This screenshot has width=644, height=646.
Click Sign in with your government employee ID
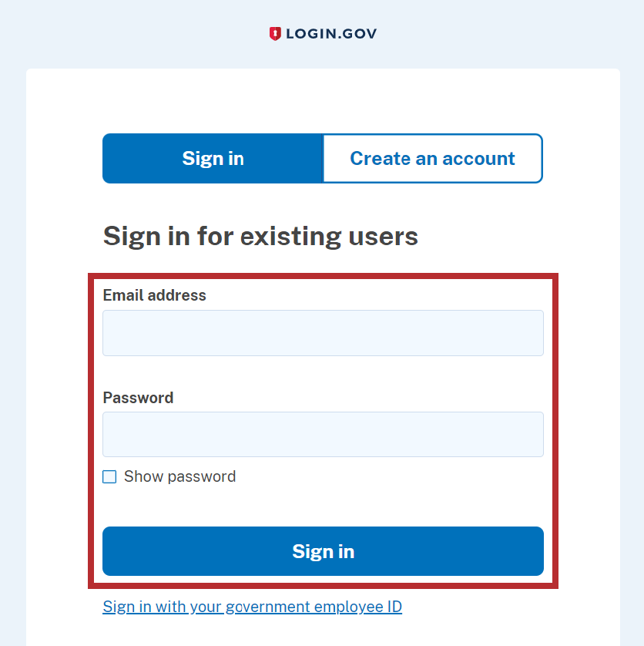coord(252,607)
